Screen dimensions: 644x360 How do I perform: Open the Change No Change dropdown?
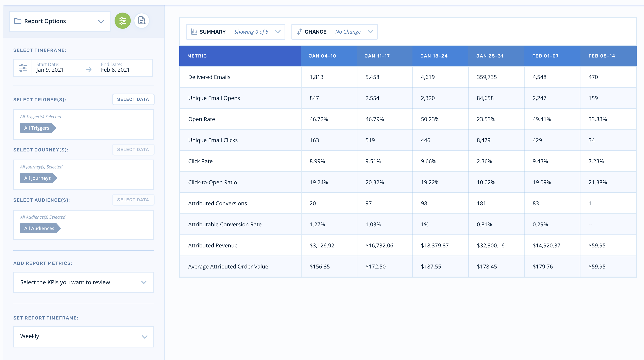354,32
